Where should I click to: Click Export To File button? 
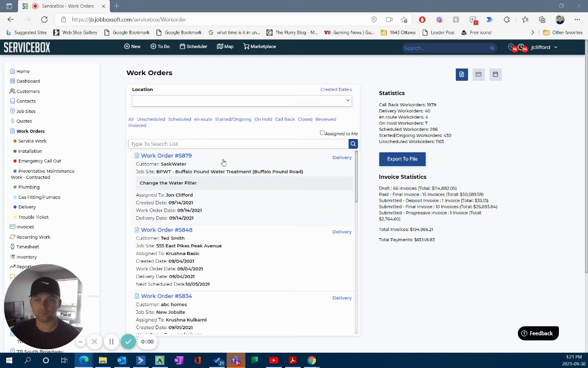click(402, 159)
